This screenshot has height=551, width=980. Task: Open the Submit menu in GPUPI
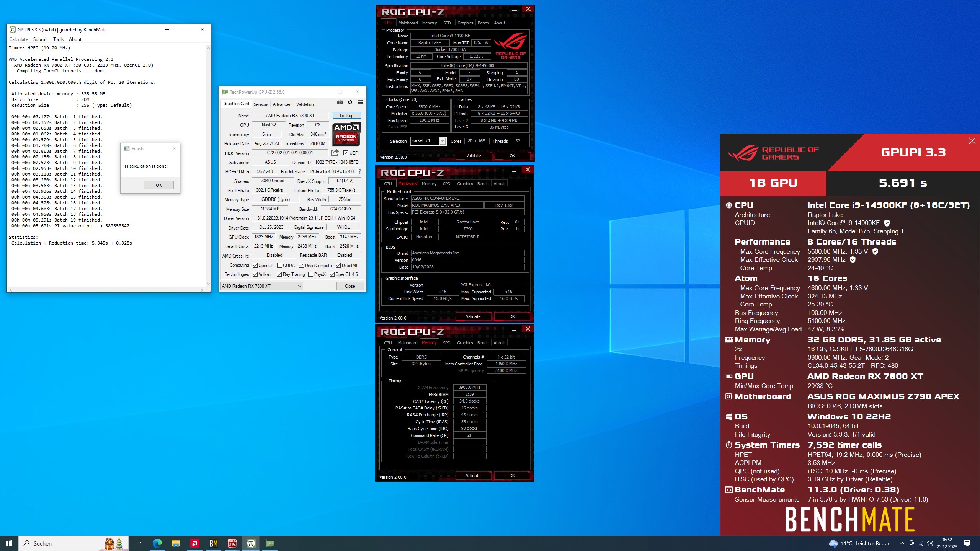pyautogui.click(x=40, y=39)
